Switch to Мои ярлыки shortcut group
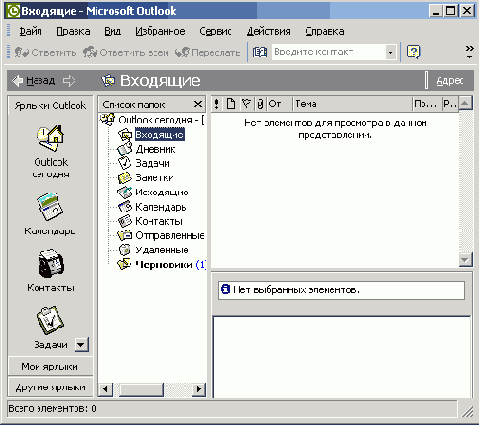Image resolution: width=479 pixels, height=425 pixels. tap(50, 367)
